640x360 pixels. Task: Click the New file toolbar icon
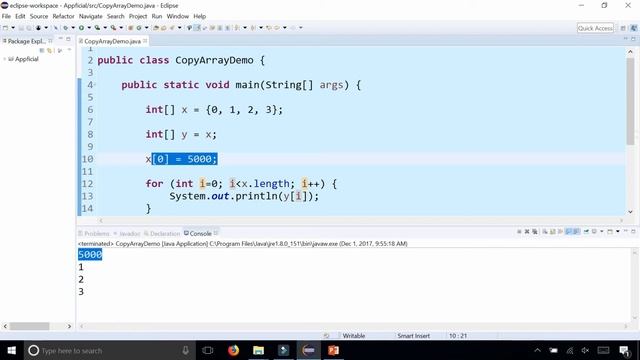[x=5, y=28]
